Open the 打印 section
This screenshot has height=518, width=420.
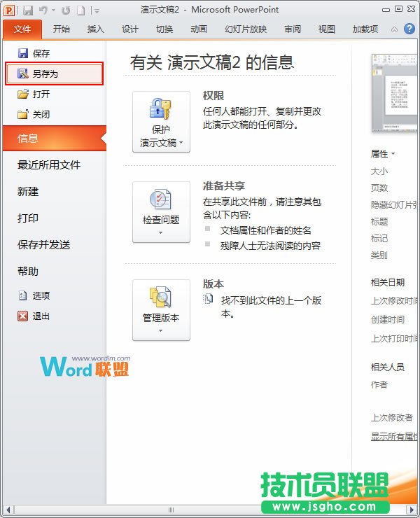click(55, 218)
